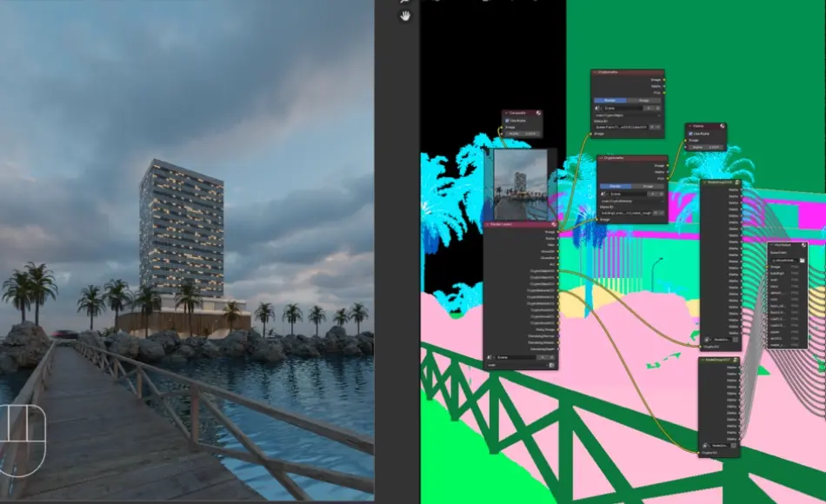Click the Alpha value slider on Composite node

point(523,134)
